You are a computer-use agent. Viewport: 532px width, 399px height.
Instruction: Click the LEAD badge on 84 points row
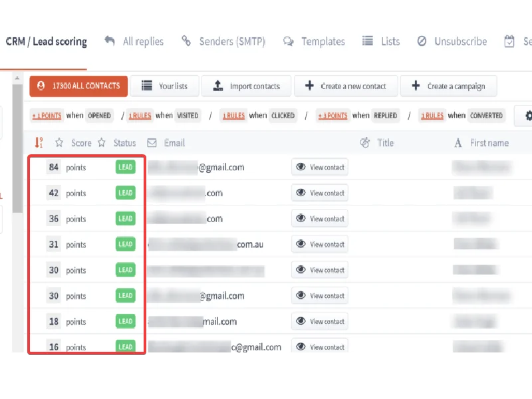[x=125, y=167]
